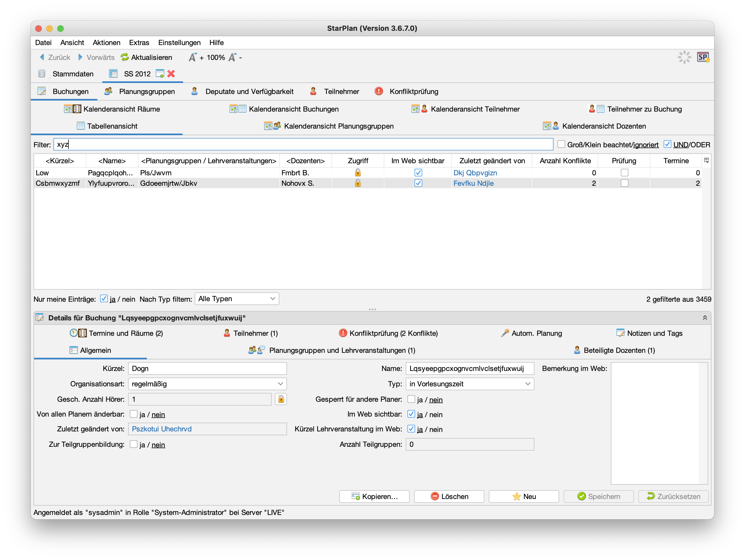
Task: Open the Organisationsart dropdown
Action: (208, 384)
